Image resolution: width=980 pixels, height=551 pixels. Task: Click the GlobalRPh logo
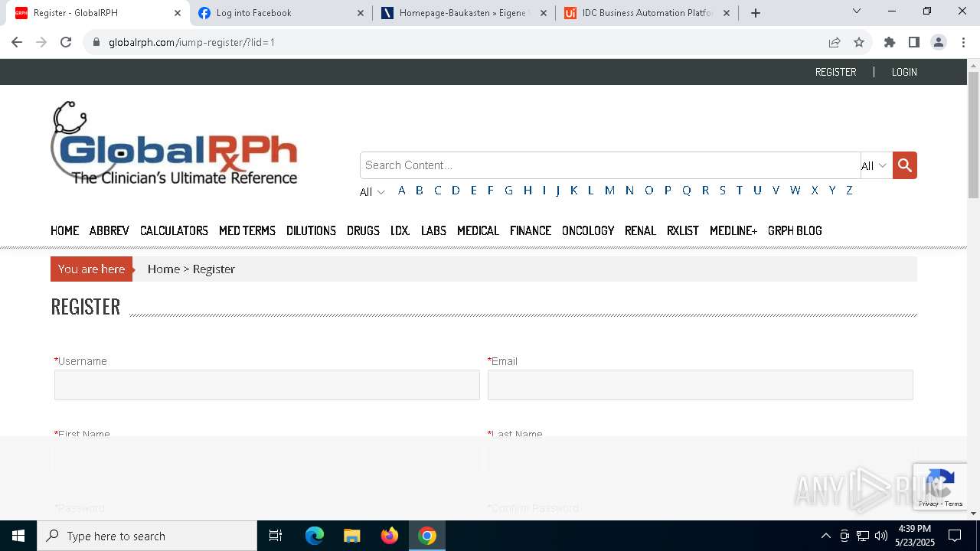pos(175,143)
